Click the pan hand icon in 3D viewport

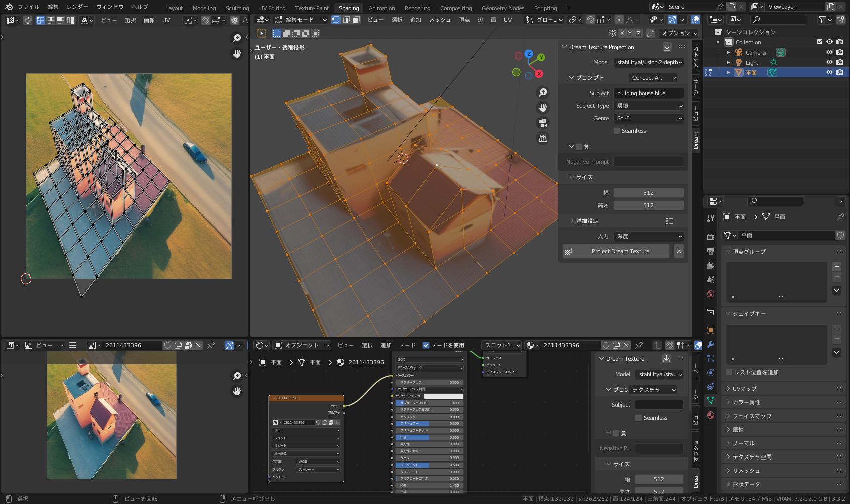543,108
